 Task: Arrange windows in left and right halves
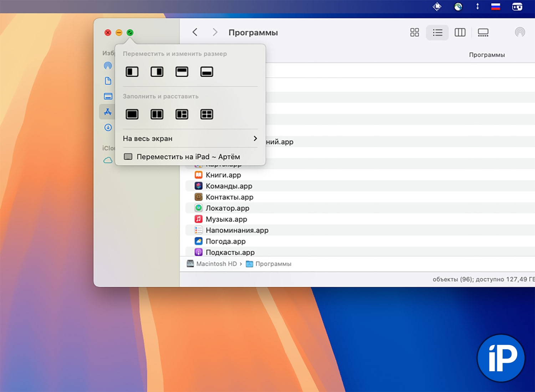point(157,114)
